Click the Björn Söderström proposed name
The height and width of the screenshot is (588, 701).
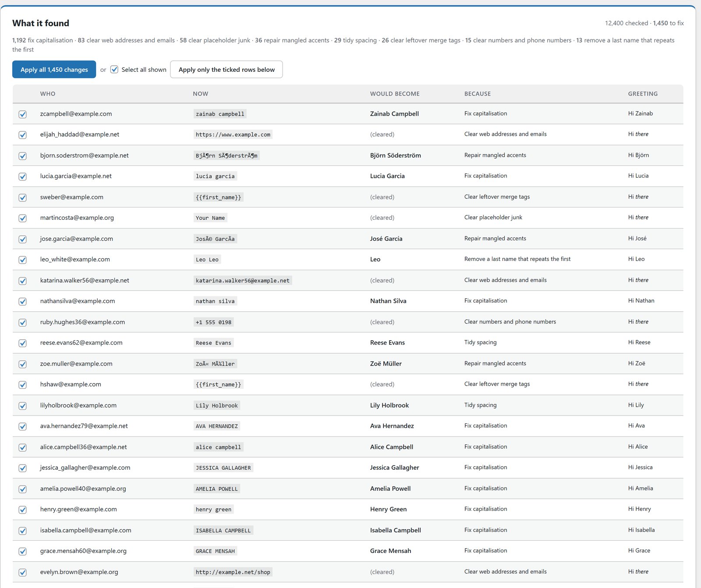(x=396, y=155)
